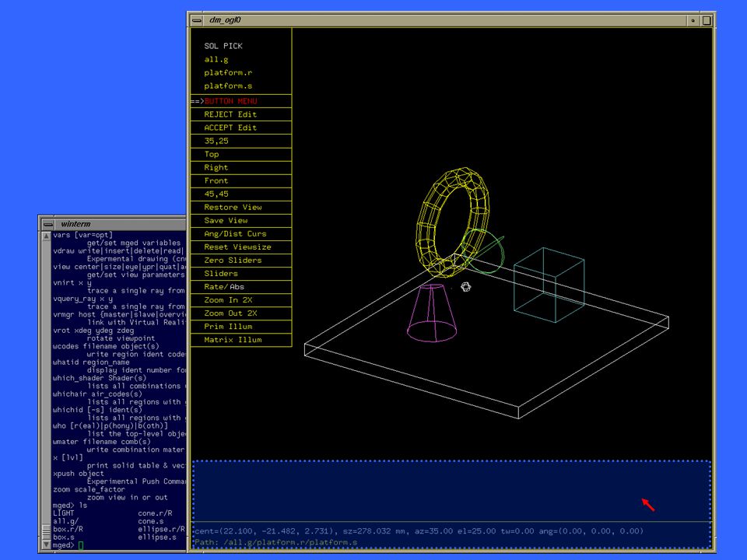Screen dimensions: 747x560
Task: Click Zero Sliders
Action: point(241,261)
